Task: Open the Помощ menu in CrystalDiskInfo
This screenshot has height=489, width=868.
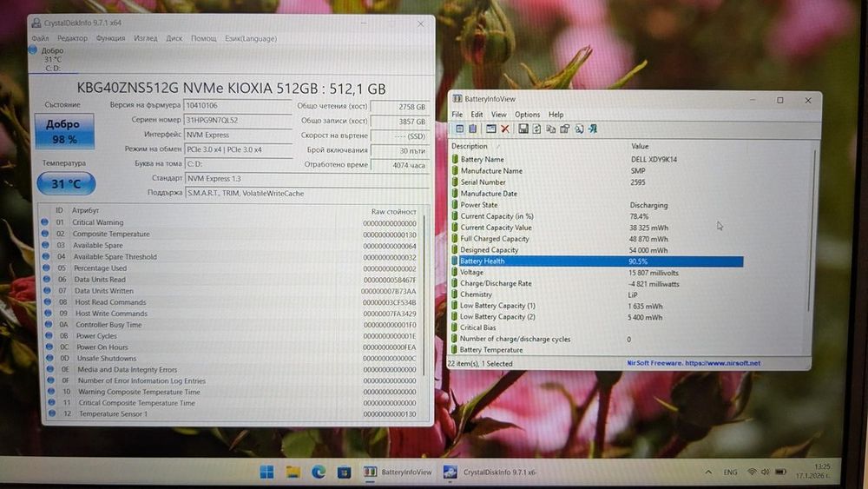Action: coord(204,38)
